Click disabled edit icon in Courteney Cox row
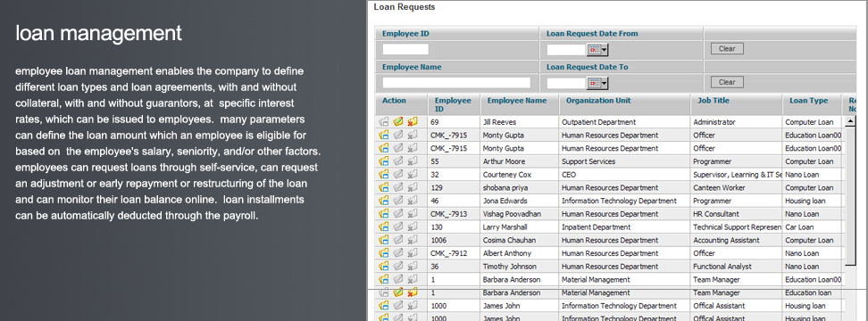Viewport: 868px width, 321px height. point(398,175)
